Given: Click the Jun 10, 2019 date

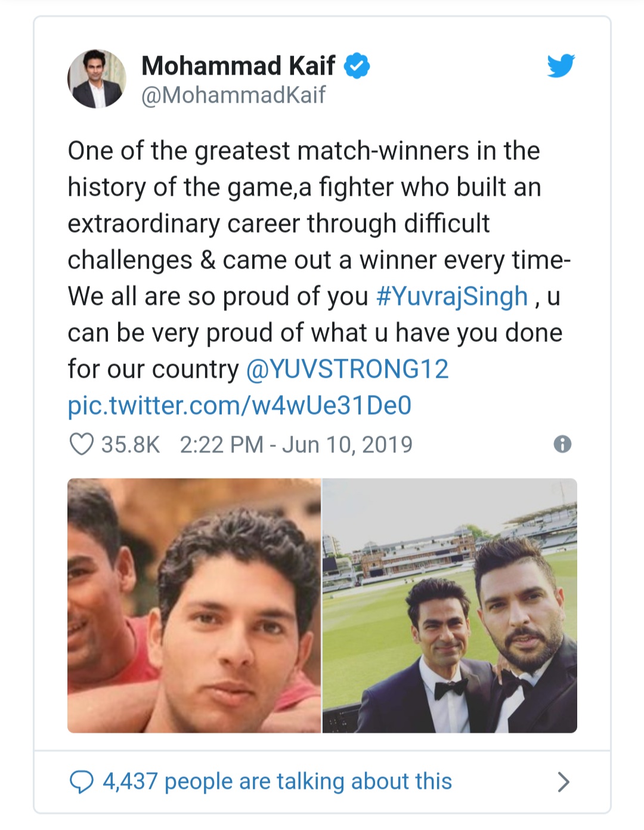Looking at the screenshot, I should coord(347,445).
